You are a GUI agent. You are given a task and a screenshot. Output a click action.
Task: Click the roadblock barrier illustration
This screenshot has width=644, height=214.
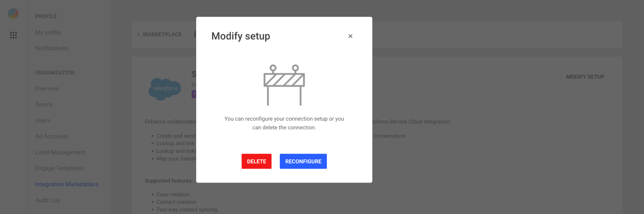pos(284,85)
